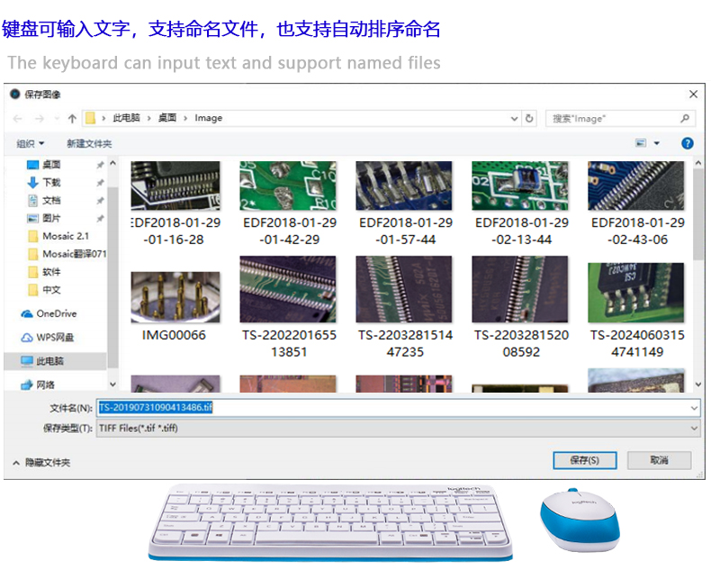Open WPS网盘 in the sidebar
Screen dimensions: 711x588
tap(54, 337)
